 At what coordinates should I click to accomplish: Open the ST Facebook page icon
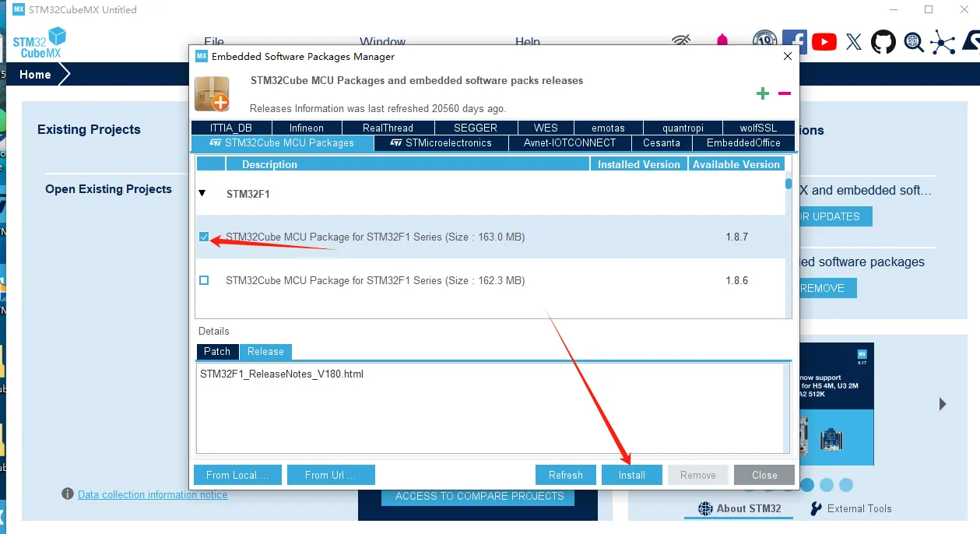point(795,41)
